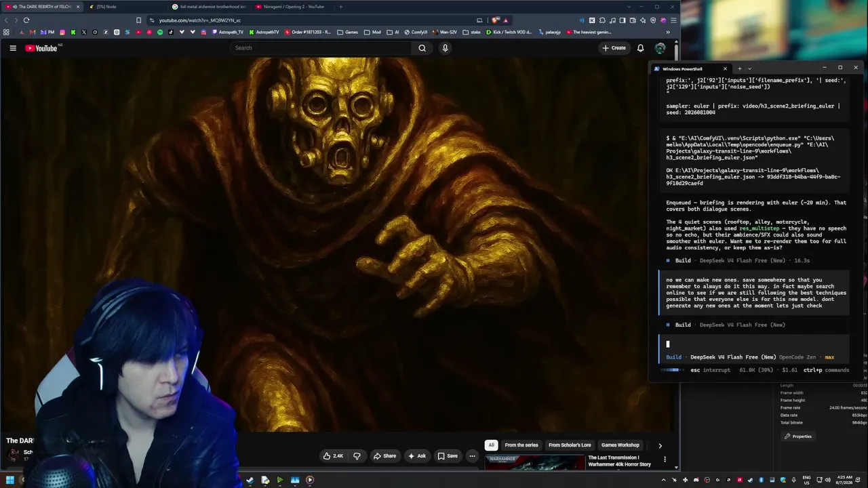Image resolution: width=868 pixels, height=488 pixels.
Task: Switch to the Noragami Opening 2 tab
Action: pos(292,7)
